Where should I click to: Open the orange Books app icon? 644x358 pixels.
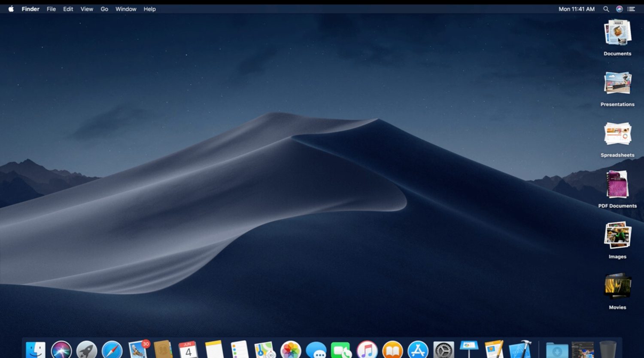[x=392, y=349]
